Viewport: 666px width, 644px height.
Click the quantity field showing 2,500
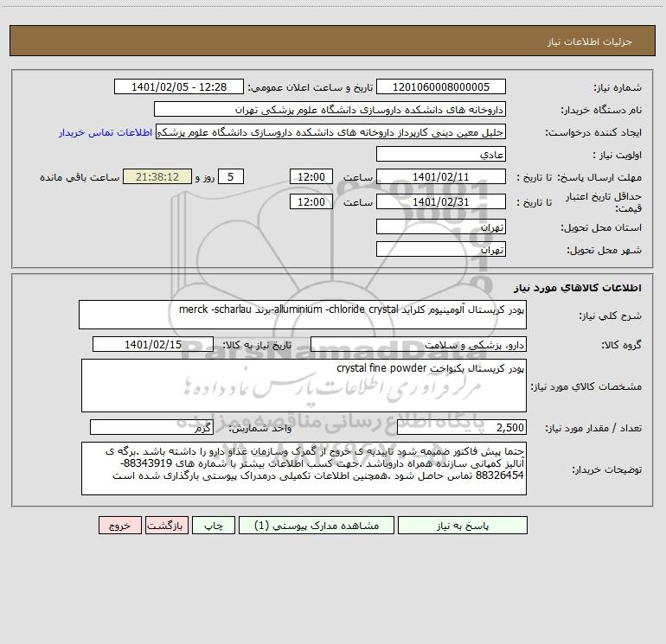tap(462, 427)
